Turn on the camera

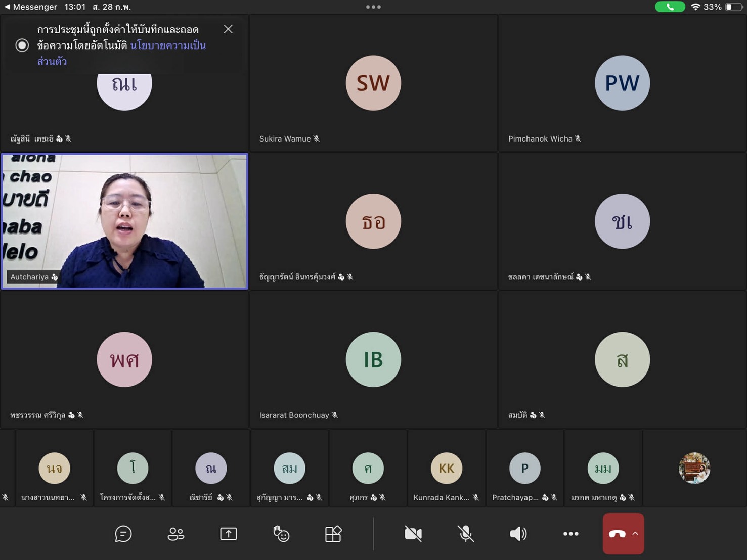tap(413, 534)
